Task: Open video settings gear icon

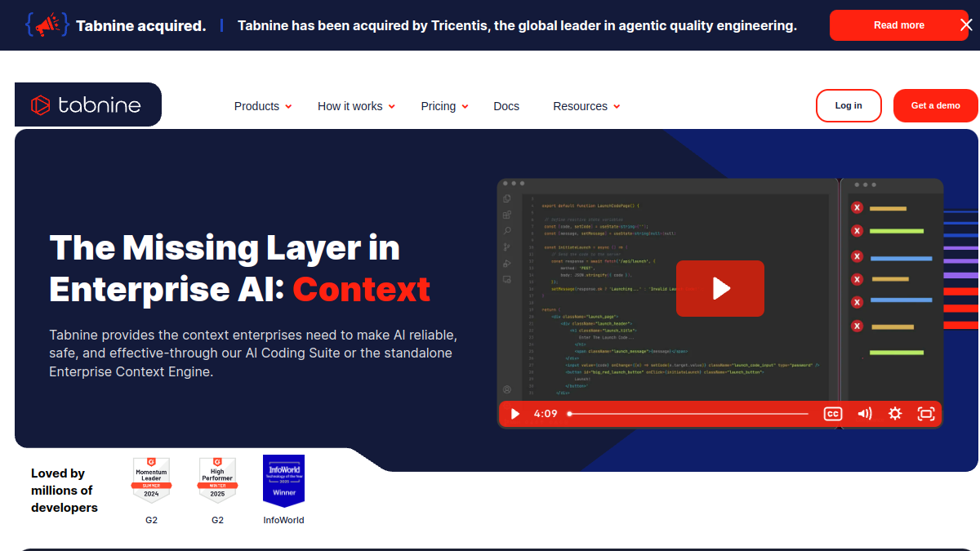Action: tap(895, 414)
